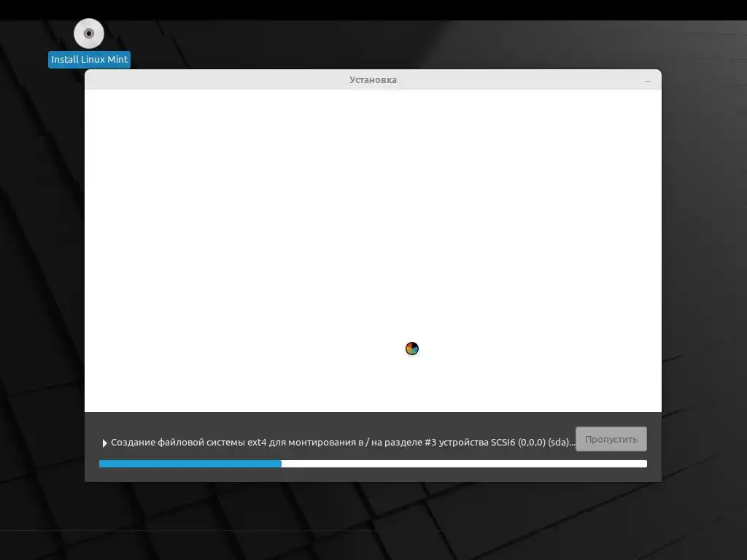The height and width of the screenshot is (560, 747).
Task: Click the blue installation progress bar
Action: pos(373,464)
